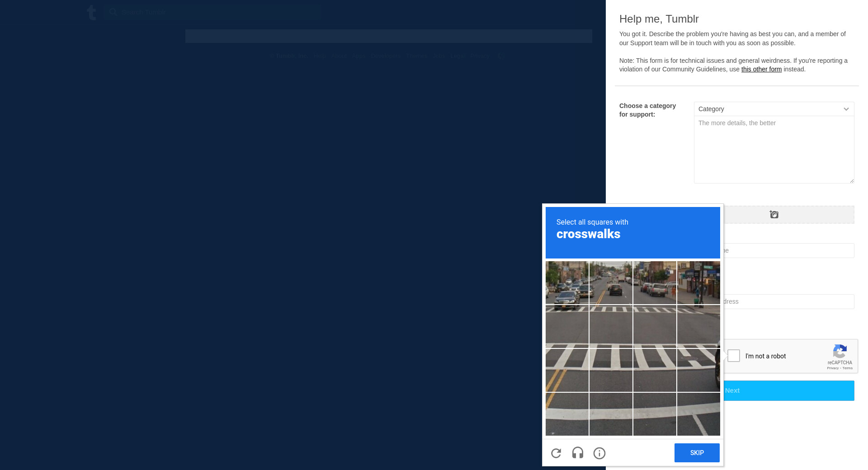Viewport: 868px width, 470px height.
Task: Click the search magnifier icon
Action: [113, 12]
